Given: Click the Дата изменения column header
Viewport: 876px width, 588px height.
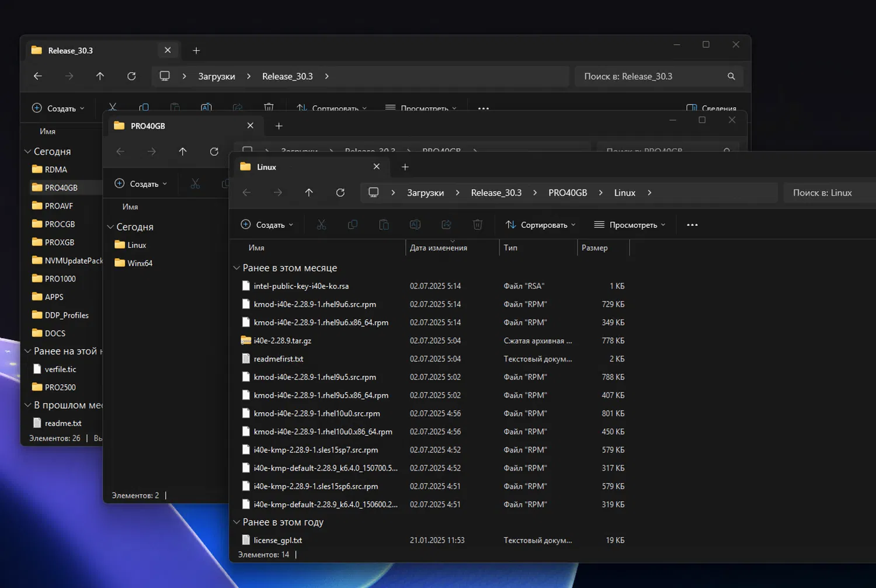Looking at the screenshot, I should tap(438, 248).
